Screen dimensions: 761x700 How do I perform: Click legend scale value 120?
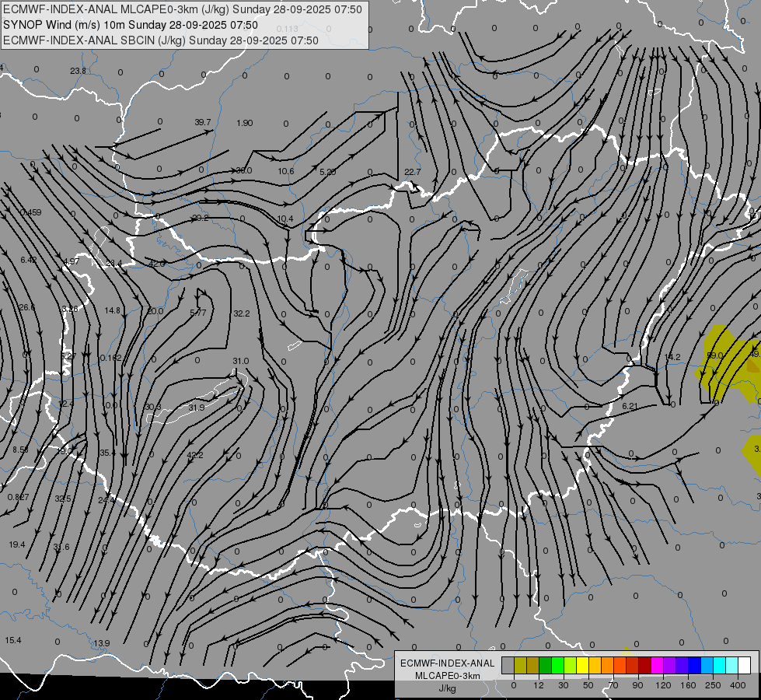click(x=663, y=685)
